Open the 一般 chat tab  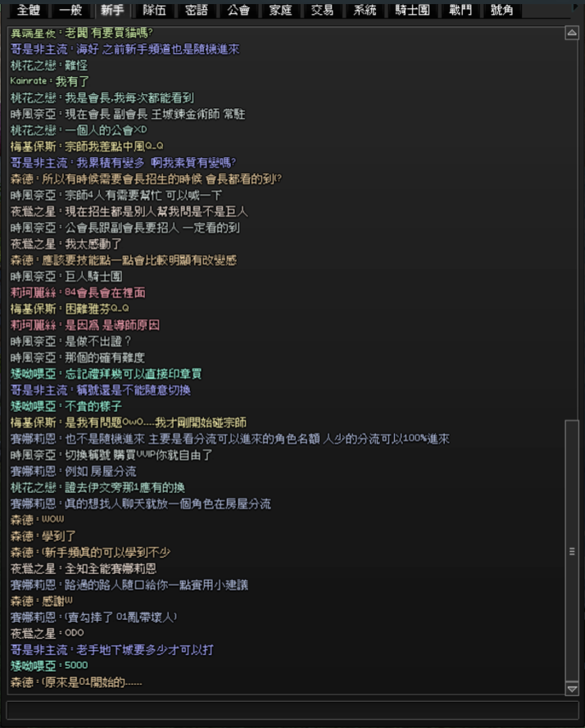click(x=70, y=10)
